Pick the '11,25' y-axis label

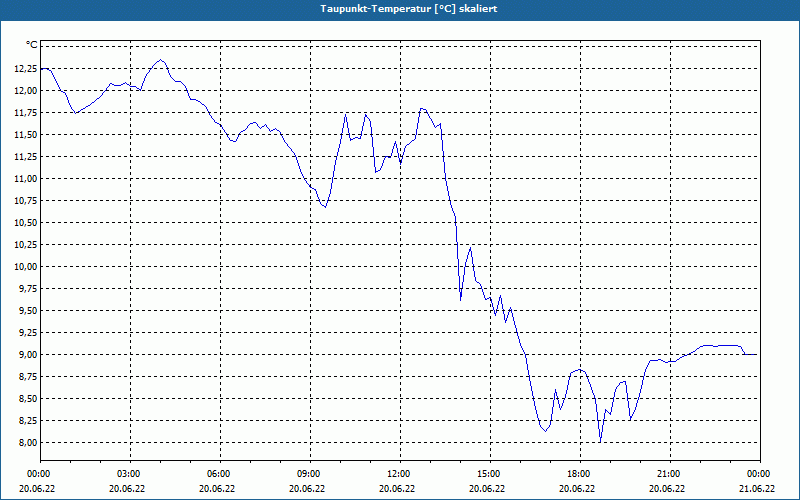pyautogui.click(x=26, y=156)
